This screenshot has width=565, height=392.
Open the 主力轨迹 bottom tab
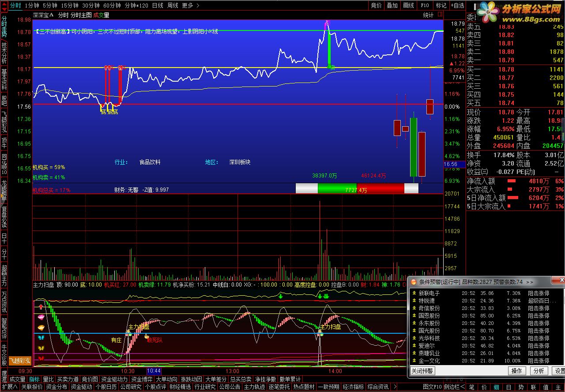click(x=255, y=387)
